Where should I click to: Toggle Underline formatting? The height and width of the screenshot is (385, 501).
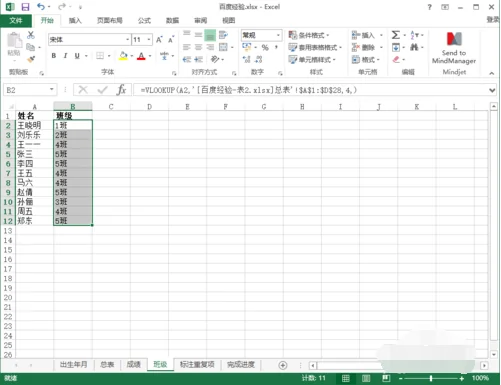coord(77,56)
